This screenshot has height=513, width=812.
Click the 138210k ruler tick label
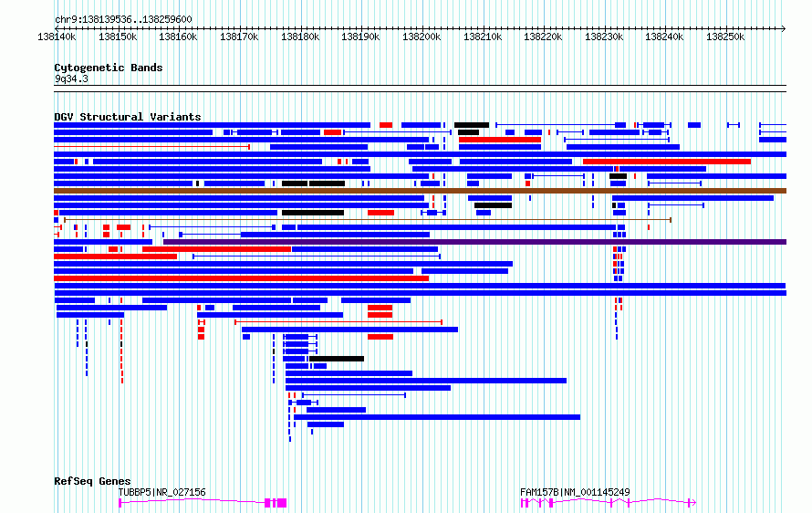coord(483,37)
